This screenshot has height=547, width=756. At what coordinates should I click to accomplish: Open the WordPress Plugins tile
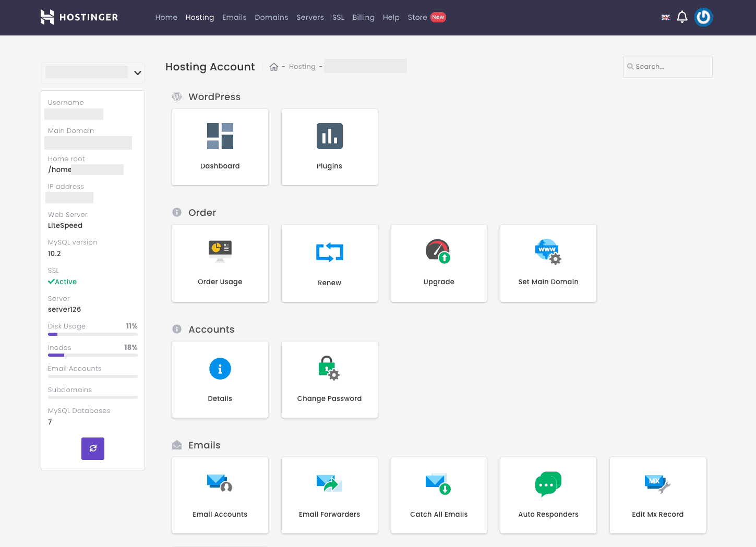pos(330,147)
